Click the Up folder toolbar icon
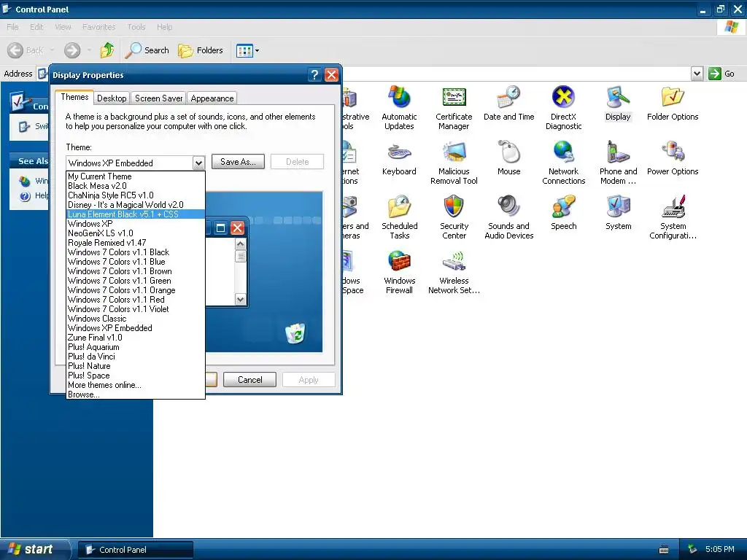 107,50
